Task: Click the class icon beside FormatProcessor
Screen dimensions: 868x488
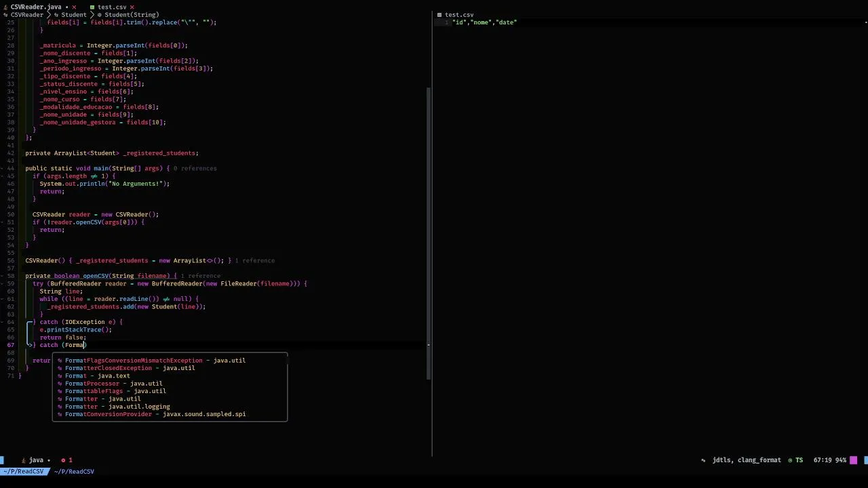Action: click(x=60, y=384)
